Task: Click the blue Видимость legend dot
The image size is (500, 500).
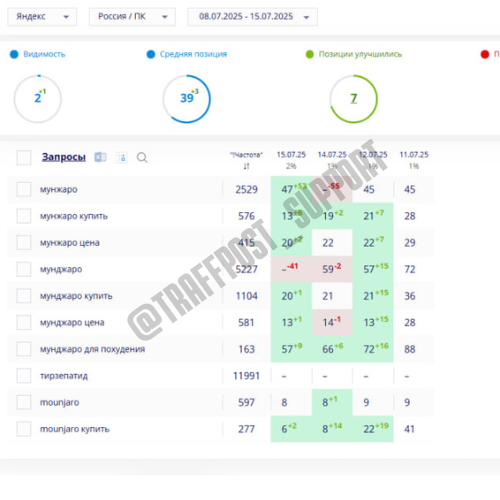Action: (x=14, y=54)
